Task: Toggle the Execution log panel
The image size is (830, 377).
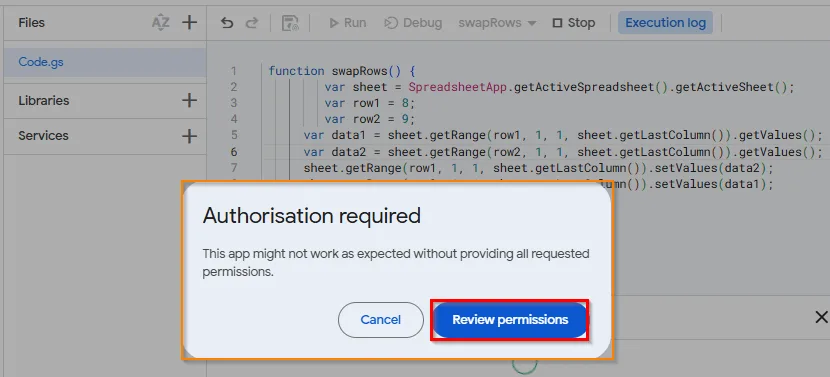Action: [665, 23]
